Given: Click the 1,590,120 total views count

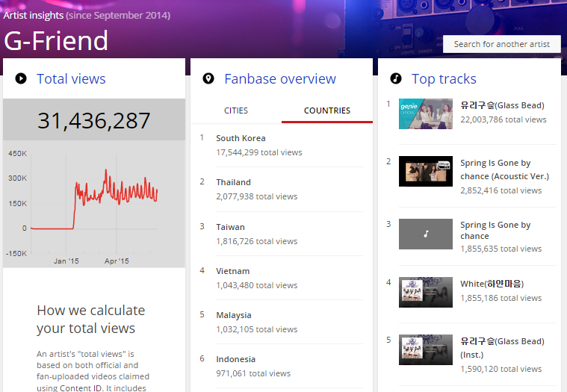Looking at the screenshot, I should (501, 369).
